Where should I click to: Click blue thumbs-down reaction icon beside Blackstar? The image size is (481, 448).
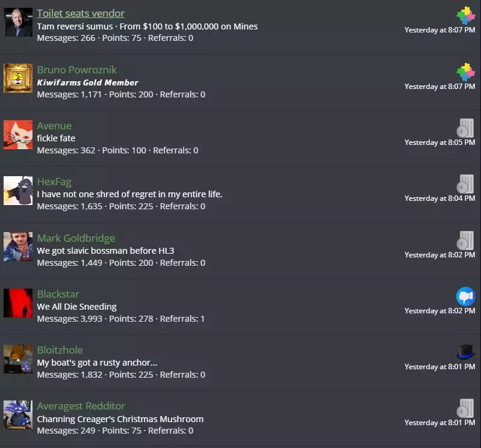[466, 296]
